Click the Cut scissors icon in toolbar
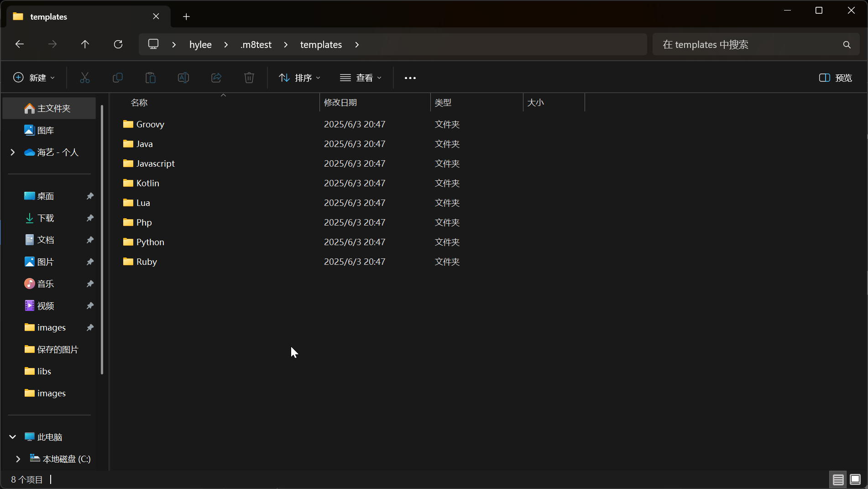Image resolution: width=868 pixels, height=489 pixels. [85, 78]
